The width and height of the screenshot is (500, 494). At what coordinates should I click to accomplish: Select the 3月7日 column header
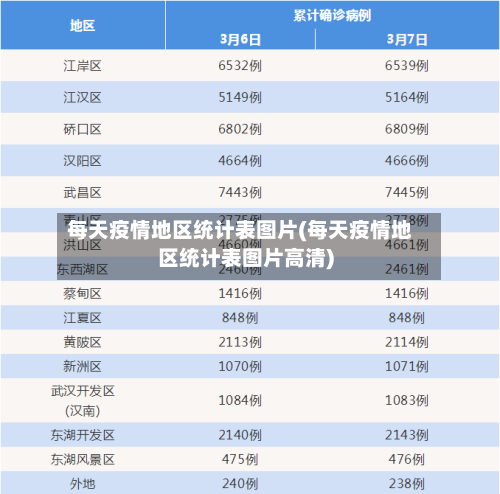[407, 39]
